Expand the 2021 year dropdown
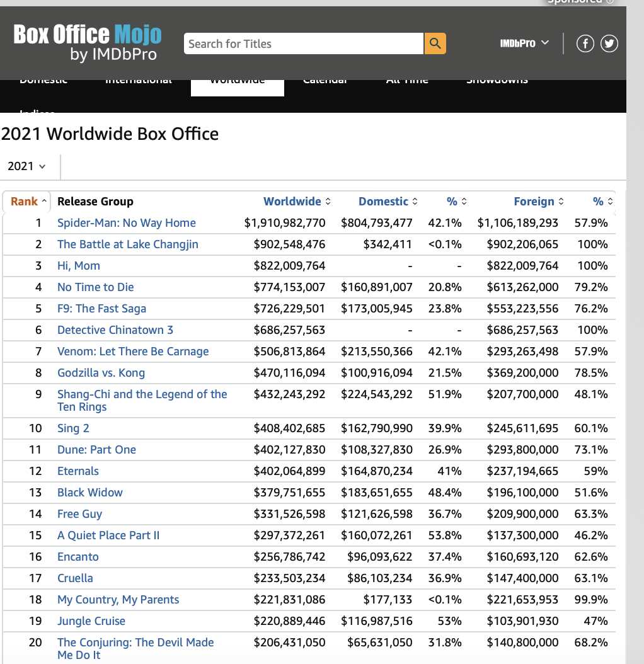 coord(26,166)
